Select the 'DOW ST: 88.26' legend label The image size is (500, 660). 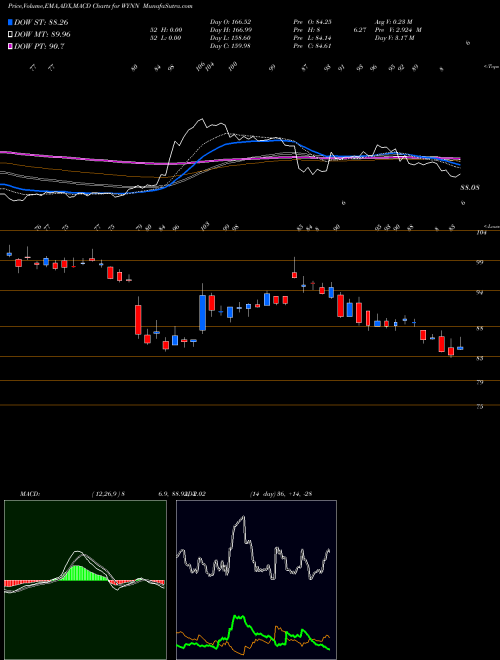(x=41, y=22)
